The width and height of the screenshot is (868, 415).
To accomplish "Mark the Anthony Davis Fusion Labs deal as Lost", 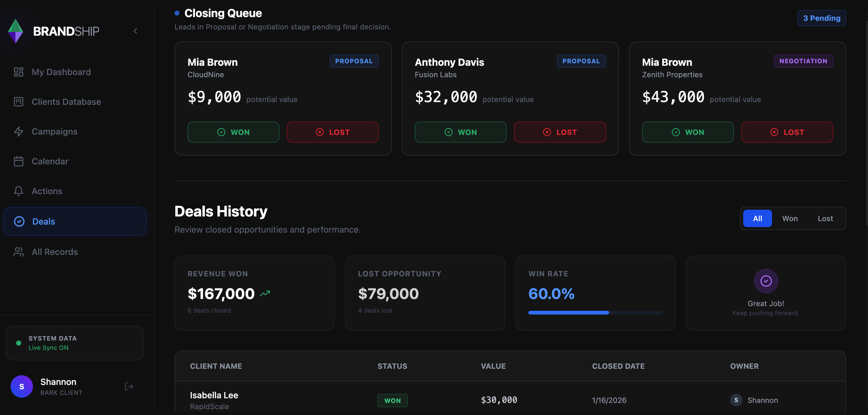I will click(560, 132).
